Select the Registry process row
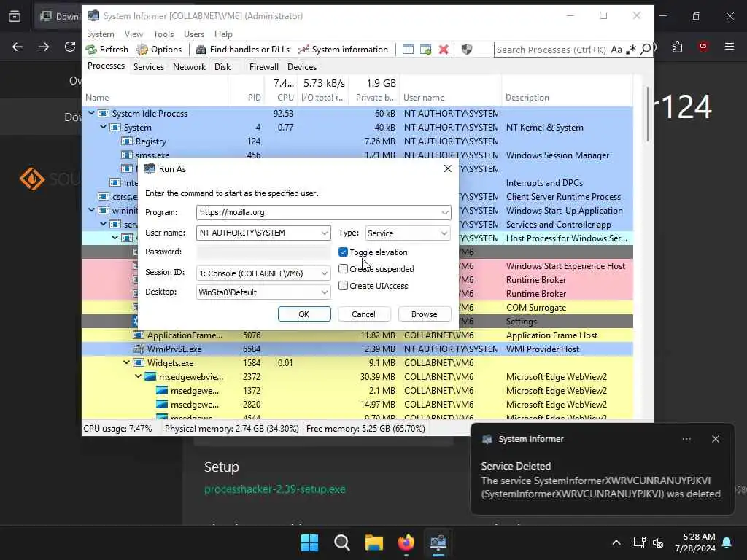Screen dimensions: 747x560 [x=357, y=141]
